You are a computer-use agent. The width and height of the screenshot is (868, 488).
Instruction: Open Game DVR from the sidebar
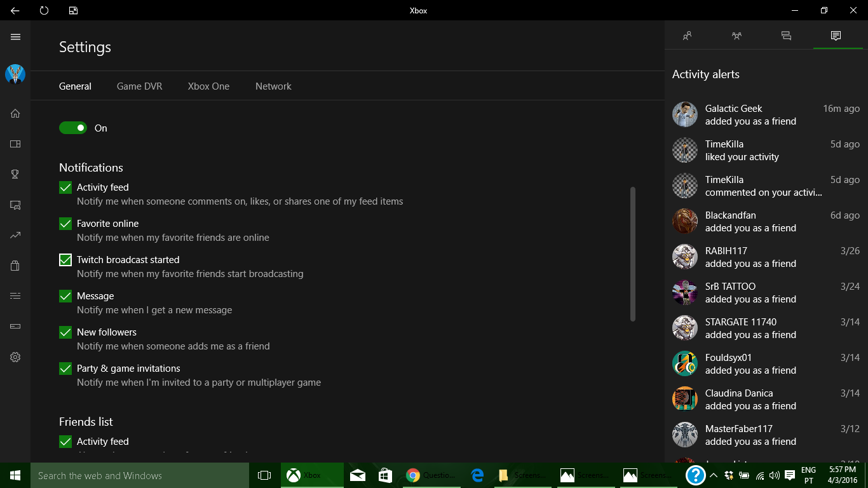click(15, 205)
